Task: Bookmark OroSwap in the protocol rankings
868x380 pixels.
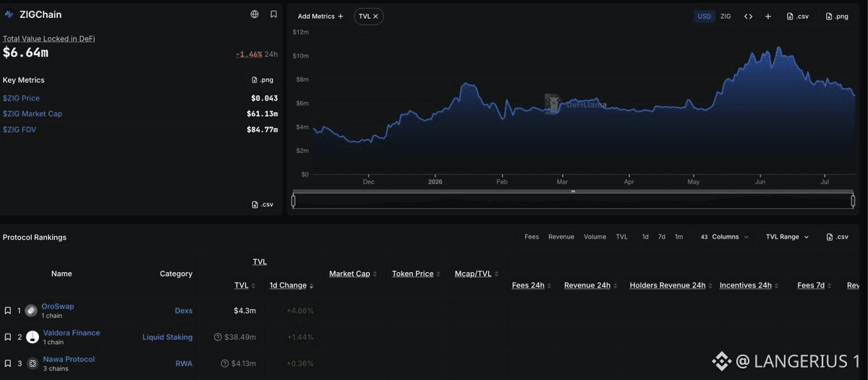Action: pyautogui.click(x=7, y=311)
